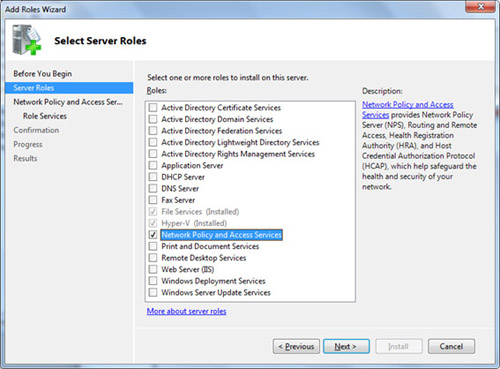Screen dimensions: 500x369
Task: Check the Application Server checkbox
Action: (x=153, y=165)
